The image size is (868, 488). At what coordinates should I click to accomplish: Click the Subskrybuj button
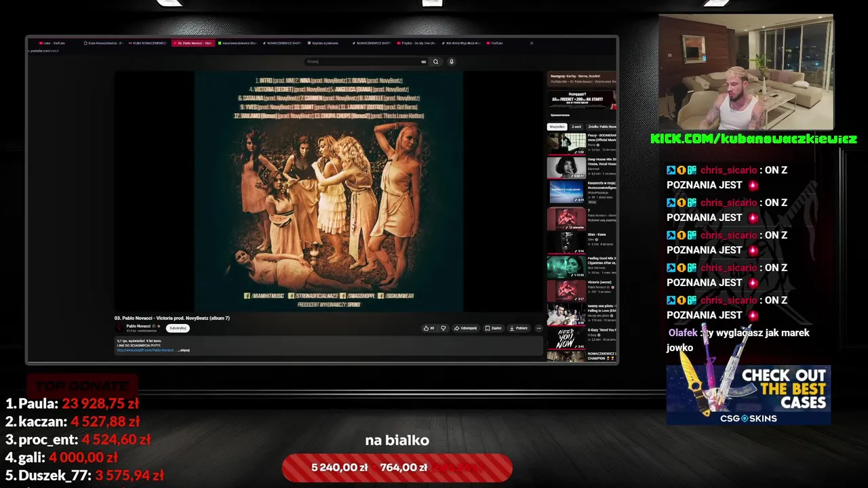pos(178,328)
